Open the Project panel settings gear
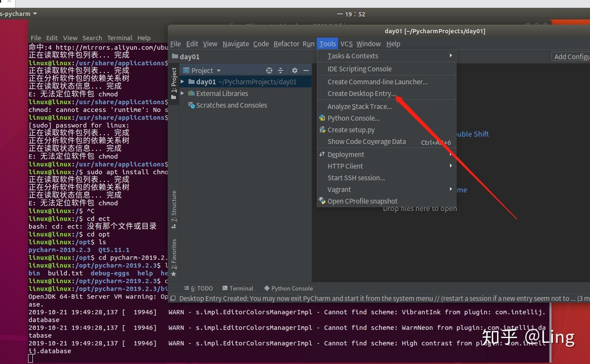Screen dimensions: 590x364 (295, 70)
